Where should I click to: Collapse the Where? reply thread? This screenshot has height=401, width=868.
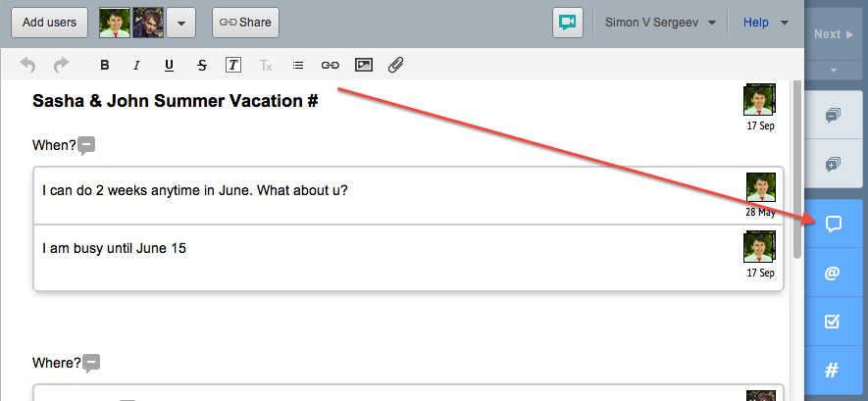pos(91,364)
